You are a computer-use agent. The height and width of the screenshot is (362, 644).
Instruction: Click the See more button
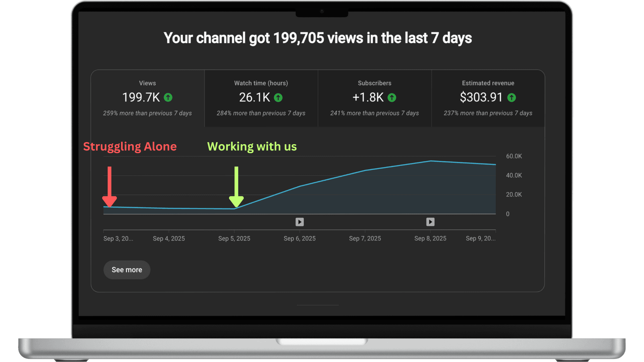127,269
